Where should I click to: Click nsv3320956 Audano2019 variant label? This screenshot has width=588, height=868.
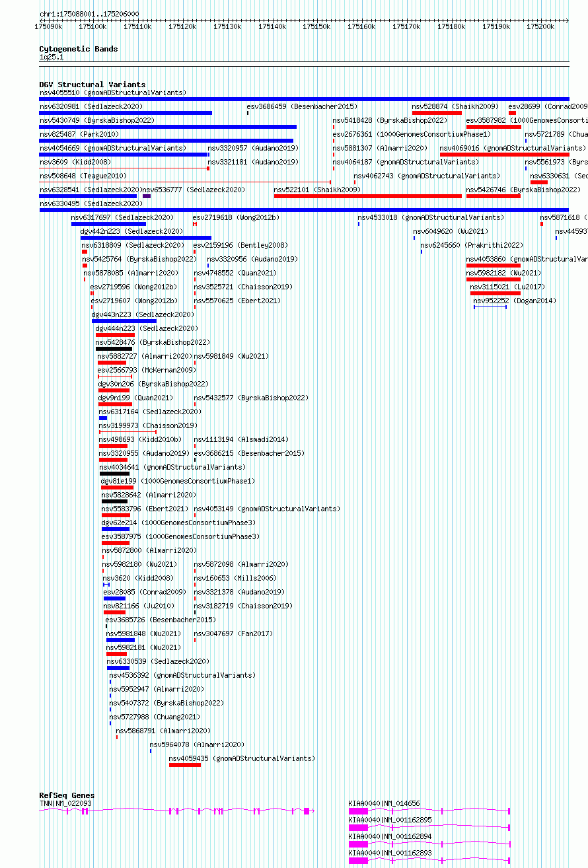tap(252, 259)
